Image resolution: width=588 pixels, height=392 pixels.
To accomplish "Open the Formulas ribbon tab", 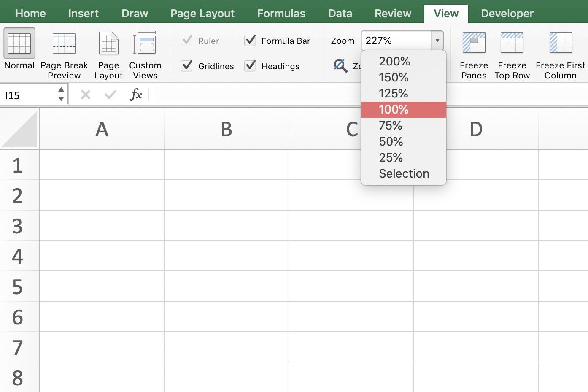I will (281, 14).
